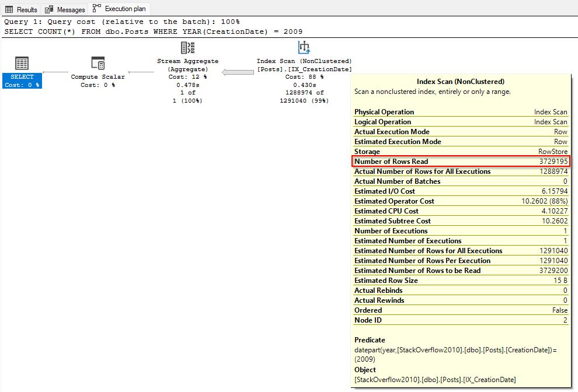The image size is (578, 392).
Task: Click Estimated Number of Rows Per Execution
Action: tap(461, 261)
